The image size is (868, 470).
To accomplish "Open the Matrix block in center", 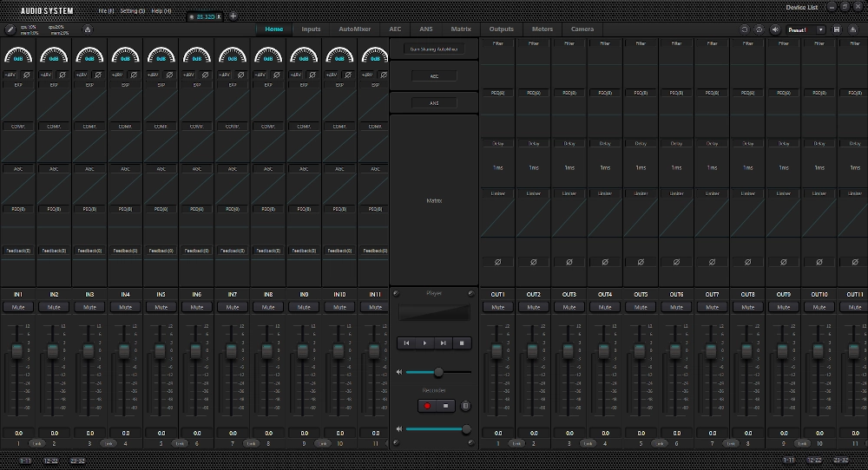I will [x=434, y=200].
